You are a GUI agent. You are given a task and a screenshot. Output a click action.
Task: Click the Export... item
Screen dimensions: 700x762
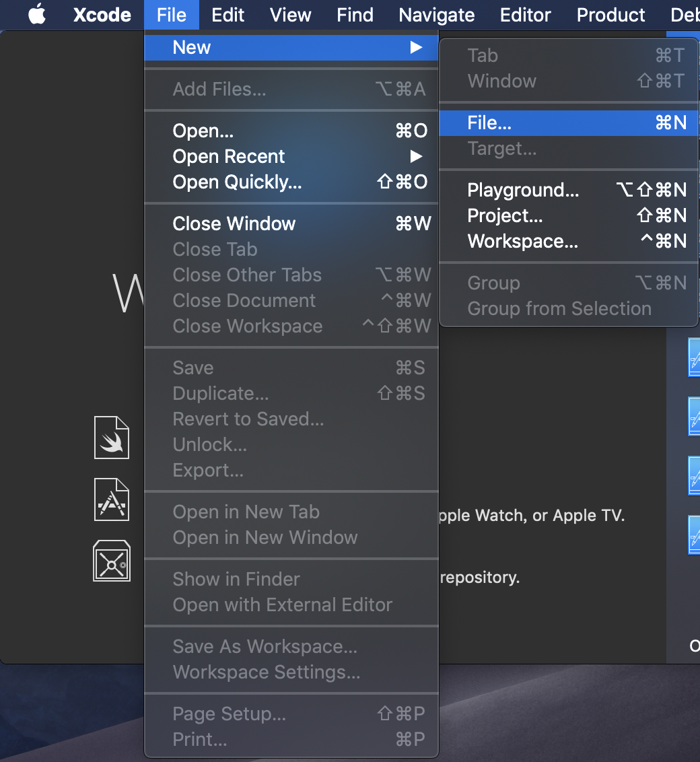[x=291, y=471]
